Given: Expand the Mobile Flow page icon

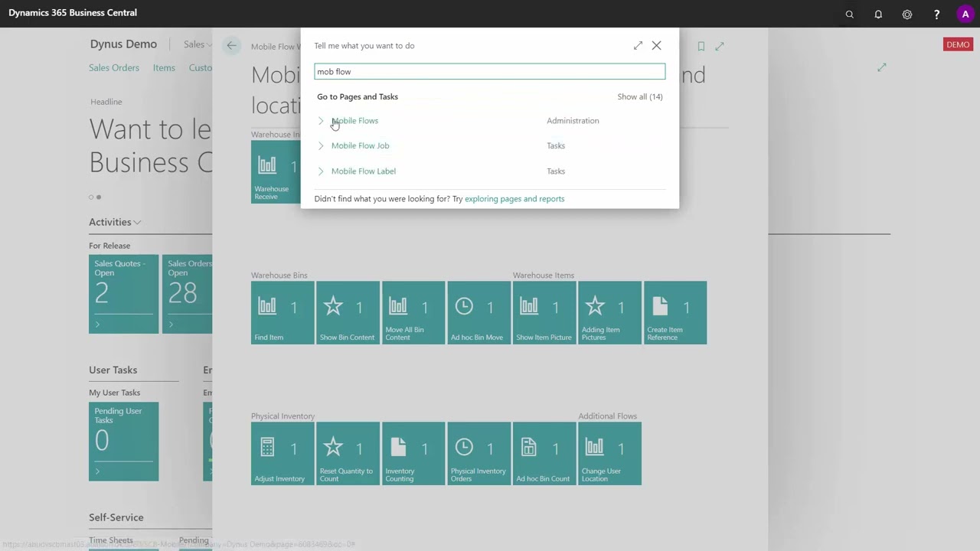Looking at the screenshot, I should tap(720, 46).
